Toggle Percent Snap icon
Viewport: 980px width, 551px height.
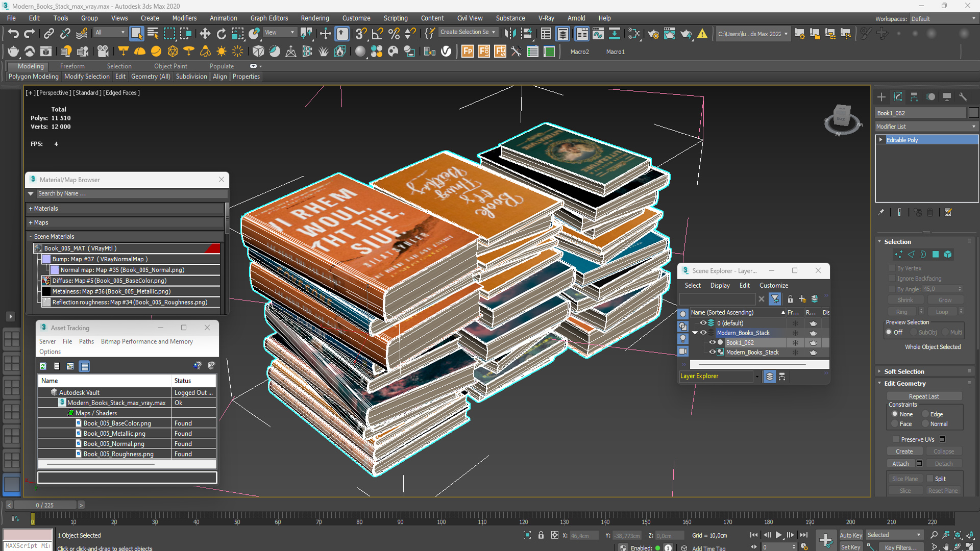pos(394,34)
